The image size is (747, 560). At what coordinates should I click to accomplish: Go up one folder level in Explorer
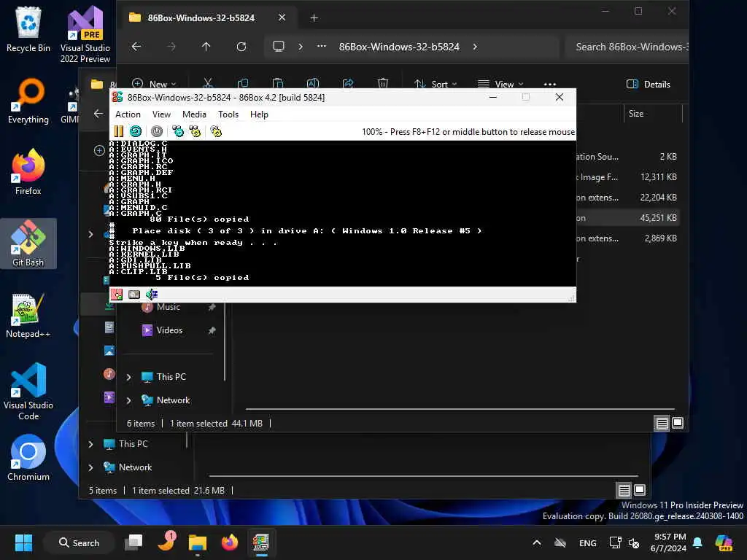[x=206, y=47]
